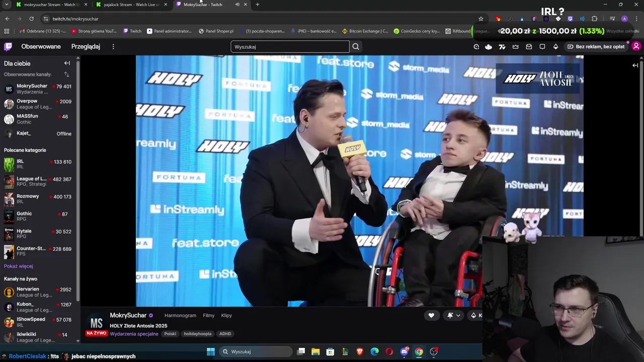Open Przeglądaj in Twitch navigation
Image resolution: width=644 pixels, height=362 pixels.
coord(86,47)
